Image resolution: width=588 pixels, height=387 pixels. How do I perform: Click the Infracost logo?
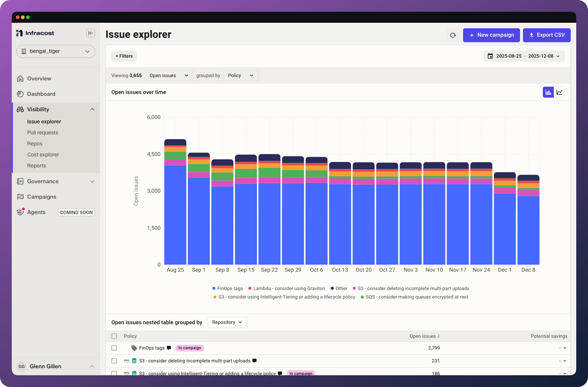click(x=35, y=33)
